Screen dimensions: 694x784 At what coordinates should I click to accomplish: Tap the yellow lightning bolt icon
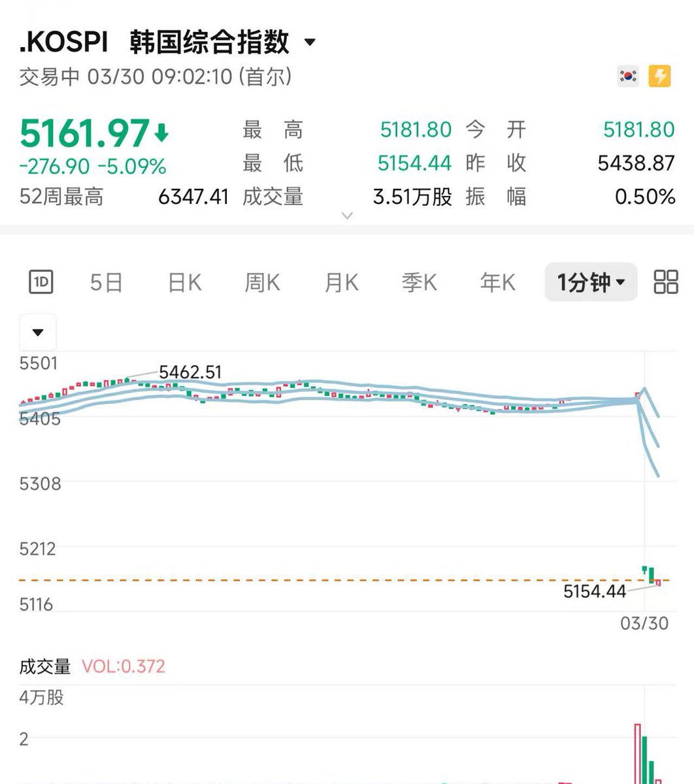tap(659, 76)
